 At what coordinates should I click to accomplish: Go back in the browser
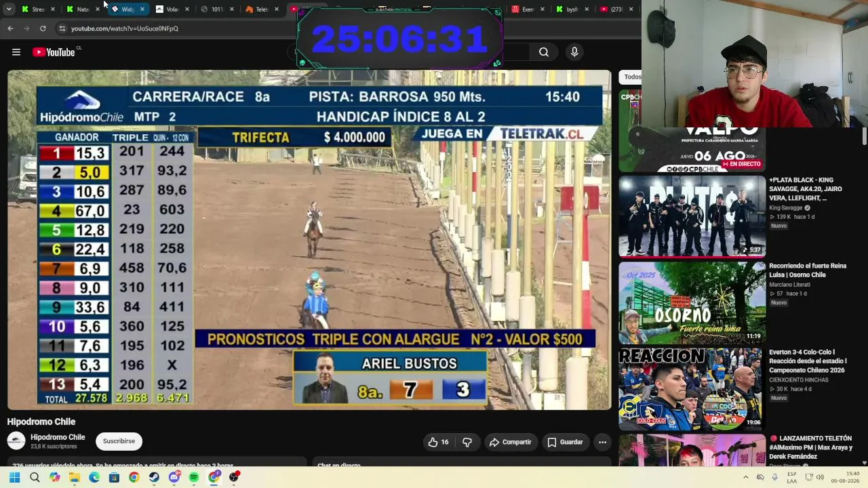tap(10, 28)
